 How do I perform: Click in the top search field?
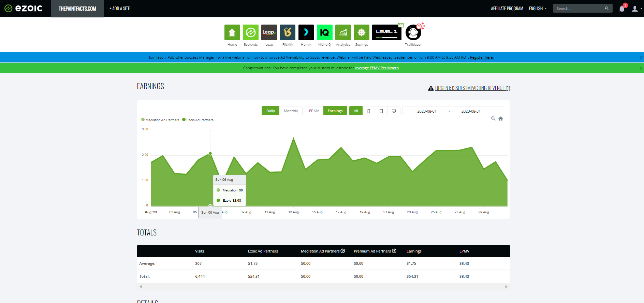(x=579, y=9)
